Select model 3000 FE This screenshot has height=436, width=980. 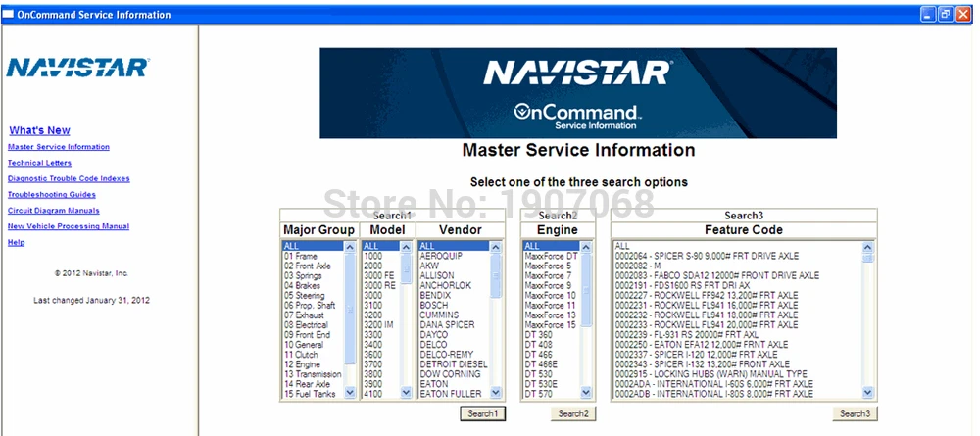pyautogui.click(x=381, y=275)
